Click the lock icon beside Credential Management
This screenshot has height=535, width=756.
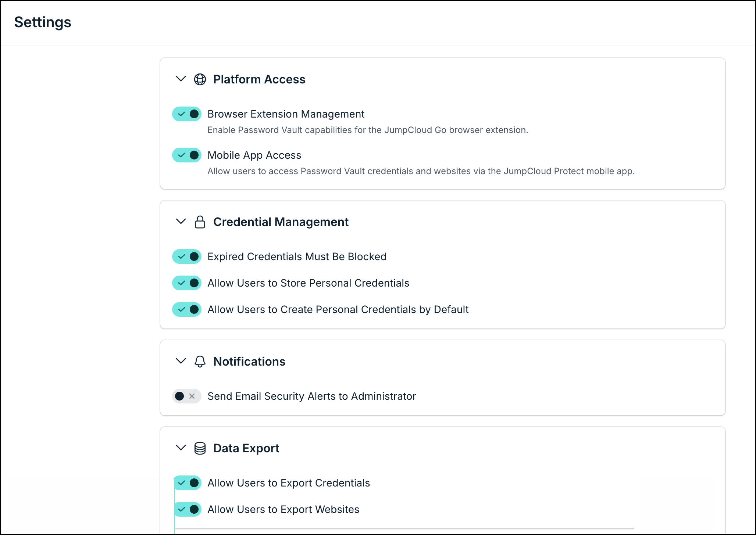click(x=200, y=222)
